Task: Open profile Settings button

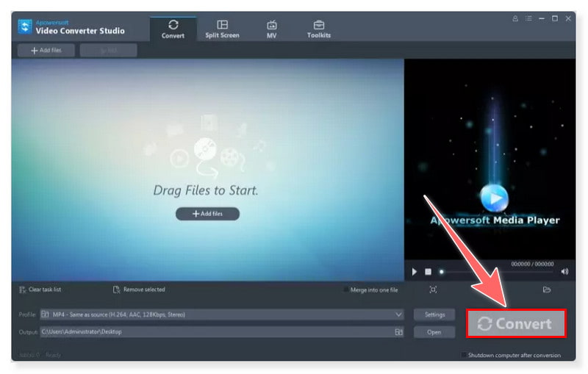Action: [x=434, y=314]
